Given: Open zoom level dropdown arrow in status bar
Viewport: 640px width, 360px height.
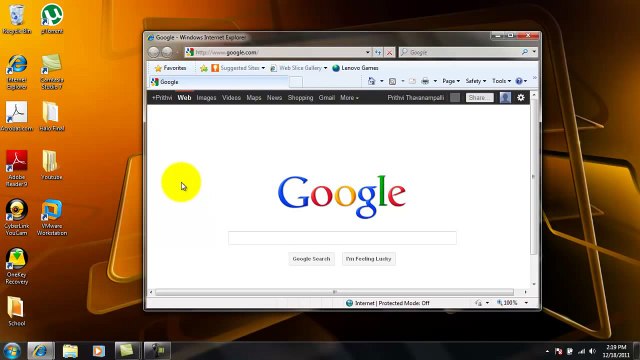Looking at the screenshot, I should (526, 303).
